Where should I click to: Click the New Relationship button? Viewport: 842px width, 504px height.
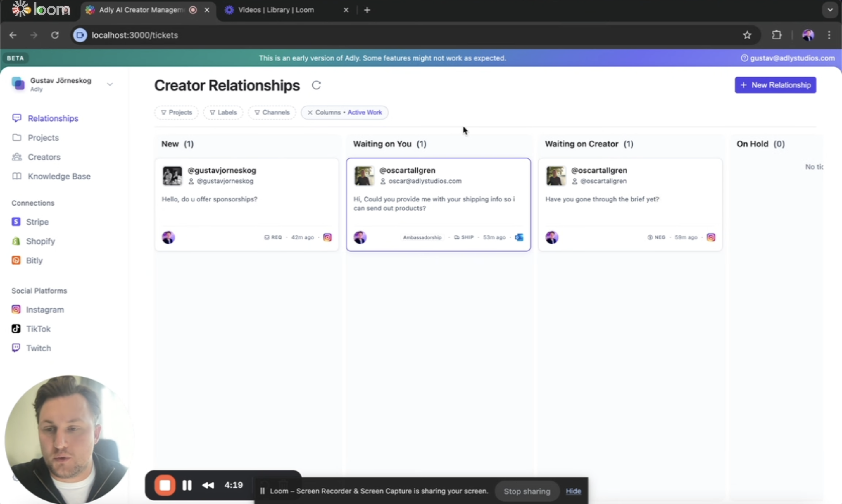[775, 85]
